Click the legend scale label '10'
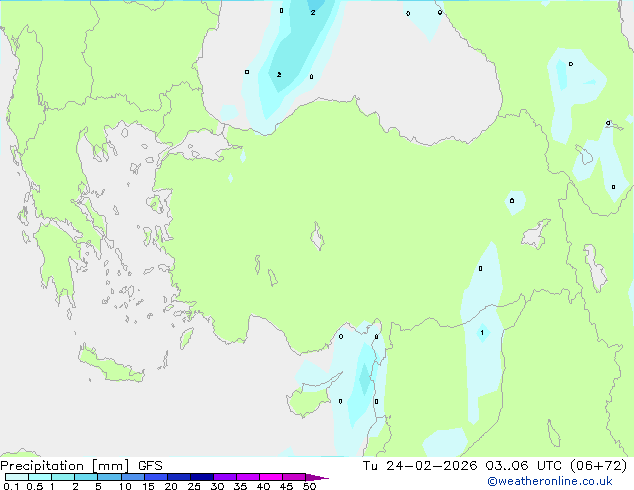634x490 pixels. point(125,486)
